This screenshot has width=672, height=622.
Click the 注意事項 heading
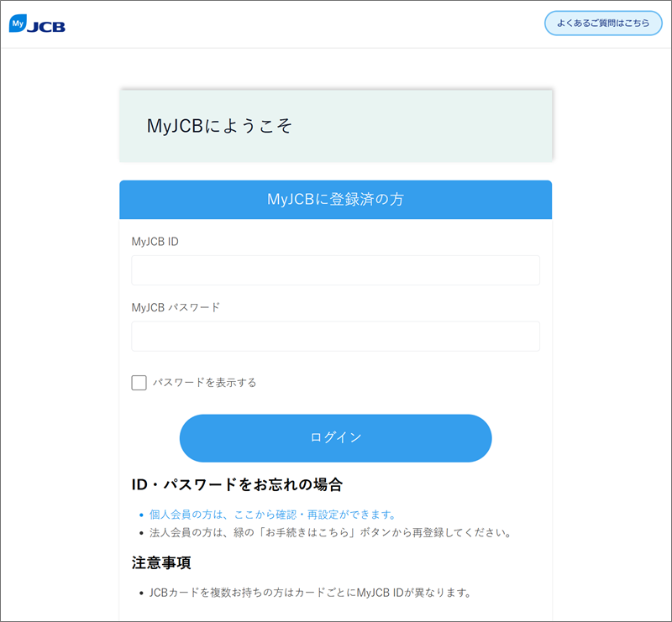coord(161,562)
